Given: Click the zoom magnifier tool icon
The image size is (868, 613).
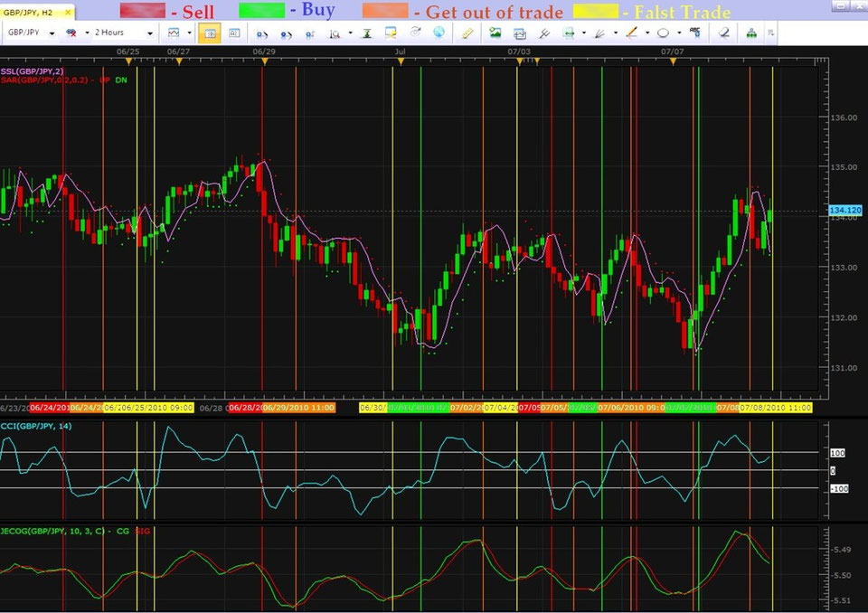Looking at the screenshot, I should coord(335,33).
